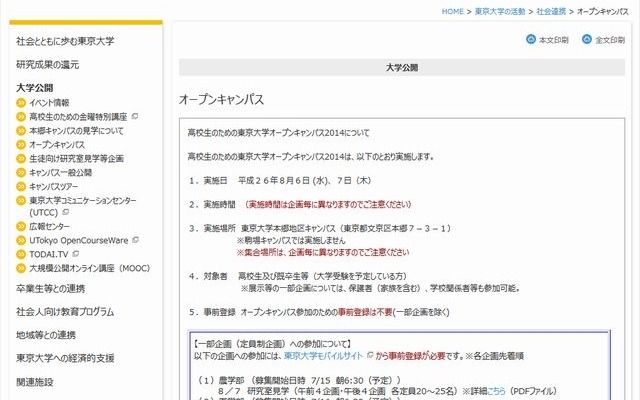This screenshot has width=640, height=400.
Task: Click the bullet icon beside 高校生のための金曜特別講座
Action: 21,117
